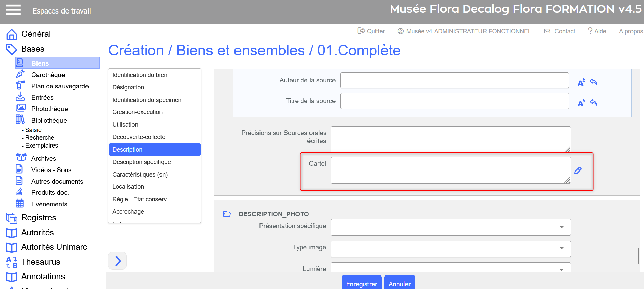The image size is (644, 289).
Task: Open the Présentation spécifique dropdown
Action: click(450, 227)
